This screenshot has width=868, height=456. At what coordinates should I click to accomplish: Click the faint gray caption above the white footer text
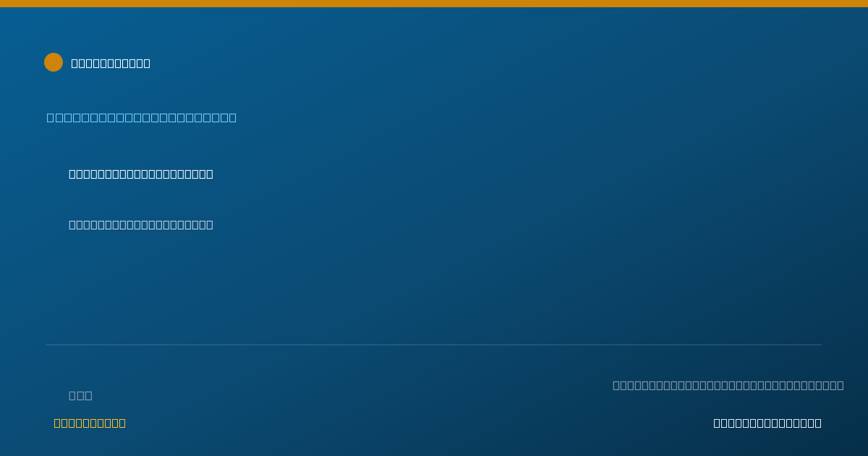tap(728, 385)
